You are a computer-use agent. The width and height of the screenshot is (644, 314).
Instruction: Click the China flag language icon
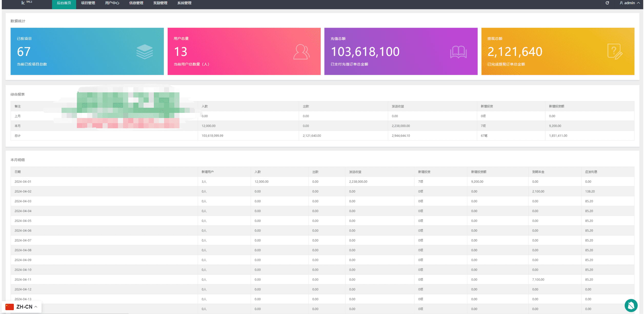point(9,307)
